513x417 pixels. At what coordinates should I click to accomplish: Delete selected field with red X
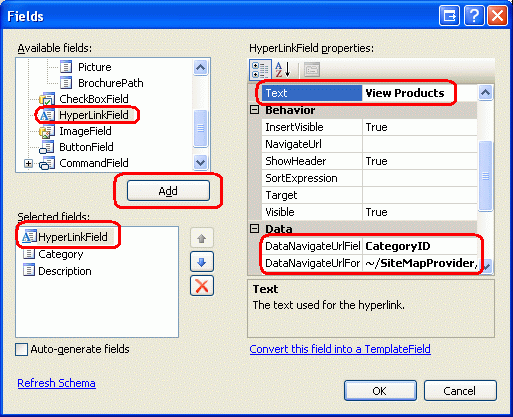[x=202, y=286]
